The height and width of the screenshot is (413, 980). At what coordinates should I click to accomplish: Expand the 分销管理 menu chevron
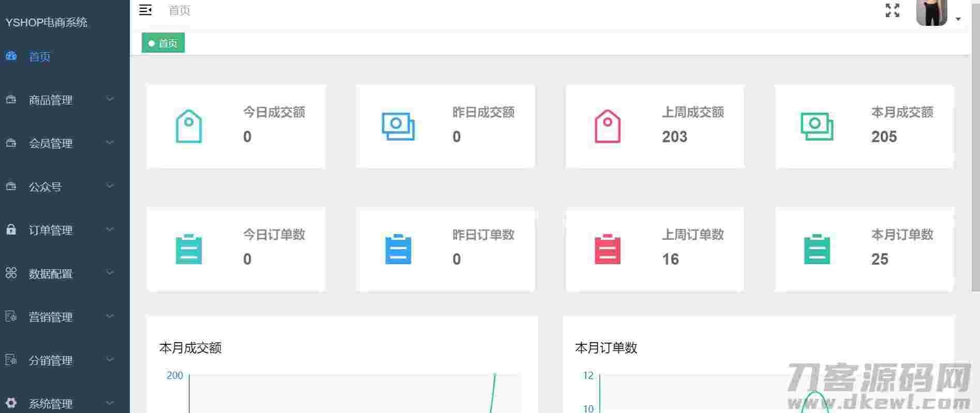tap(110, 359)
